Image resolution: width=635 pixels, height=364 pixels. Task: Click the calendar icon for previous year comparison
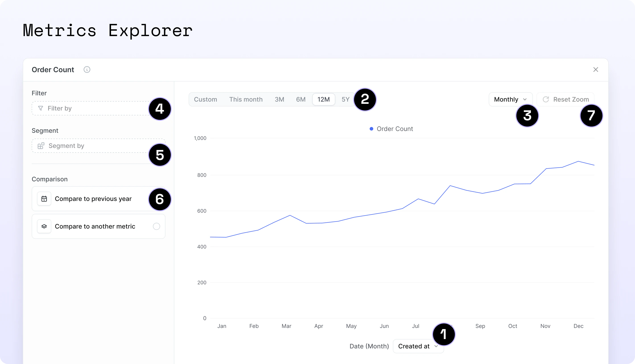point(44,199)
